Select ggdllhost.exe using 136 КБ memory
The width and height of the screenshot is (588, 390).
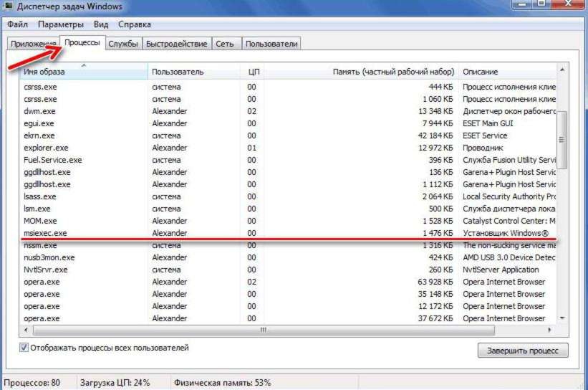[x=289, y=172]
